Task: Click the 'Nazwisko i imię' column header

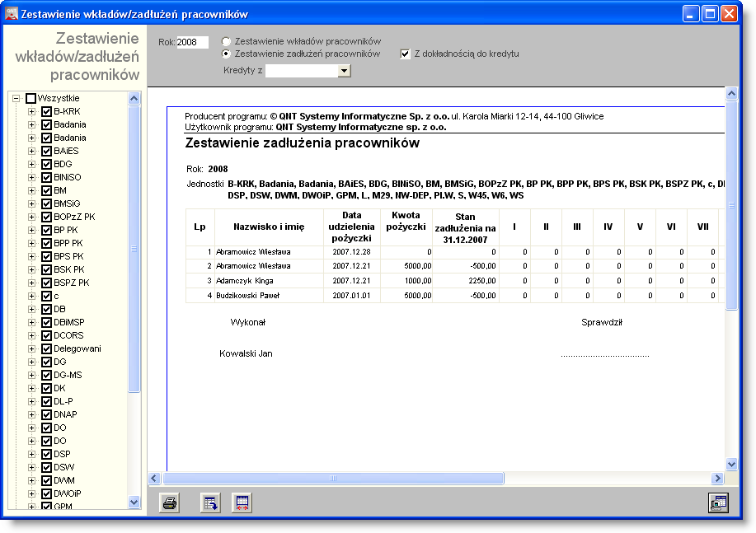Action: 269,227
